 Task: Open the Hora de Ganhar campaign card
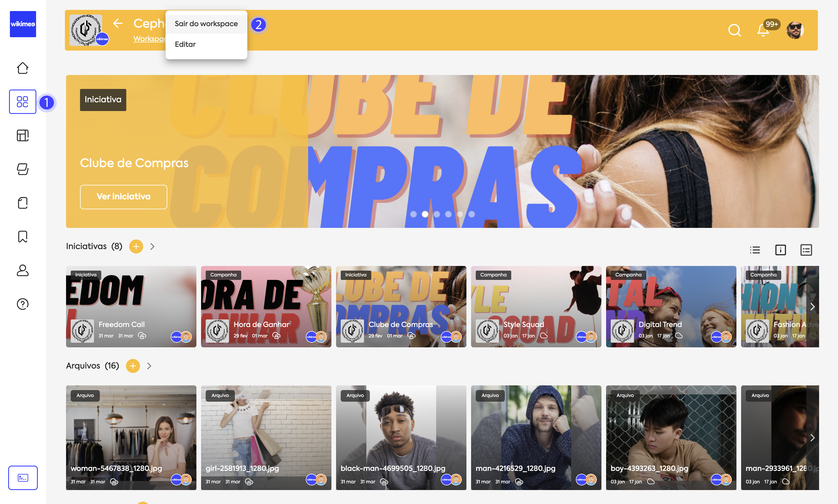pyautogui.click(x=266, y=306)
